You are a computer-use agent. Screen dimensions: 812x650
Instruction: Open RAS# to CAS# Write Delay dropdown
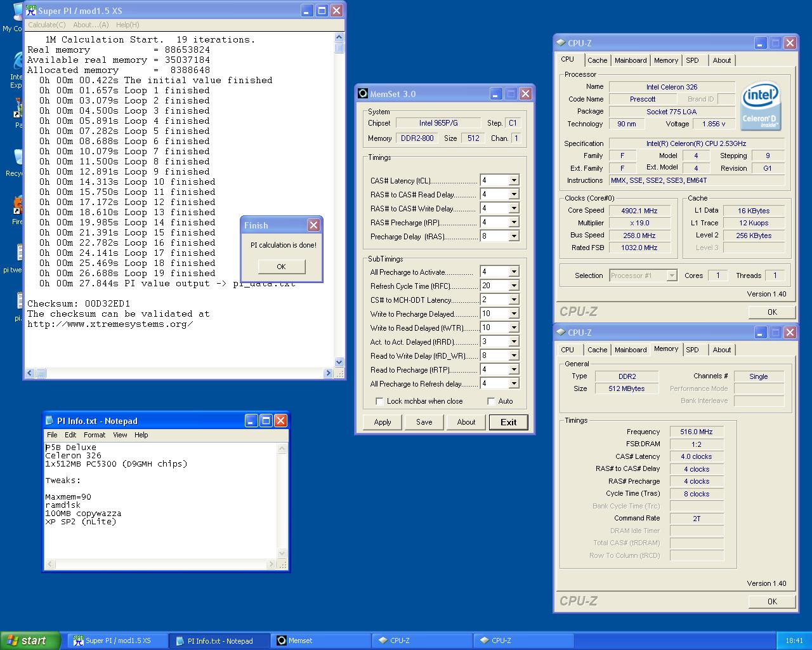514,208
